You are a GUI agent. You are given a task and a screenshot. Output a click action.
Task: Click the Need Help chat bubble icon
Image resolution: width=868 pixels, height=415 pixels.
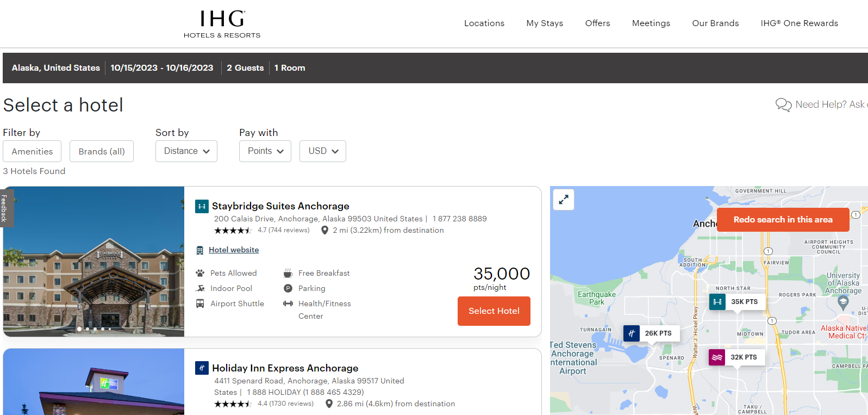[783, 104]
